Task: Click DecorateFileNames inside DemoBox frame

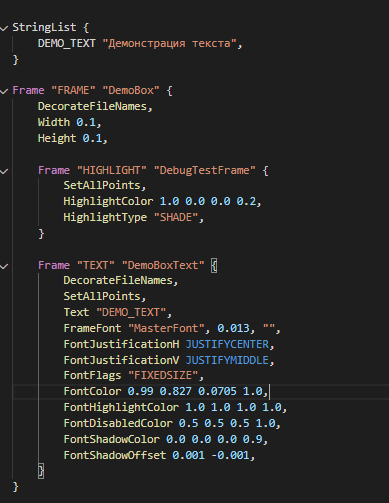Action: coord(92,106)
